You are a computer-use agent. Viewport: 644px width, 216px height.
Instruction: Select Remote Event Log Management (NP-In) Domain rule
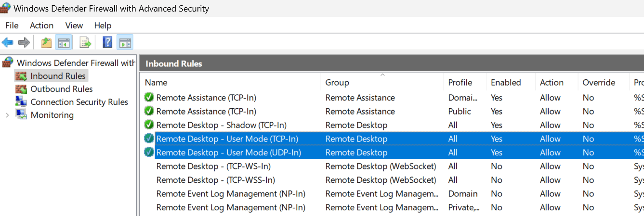[x=231, y=193]
